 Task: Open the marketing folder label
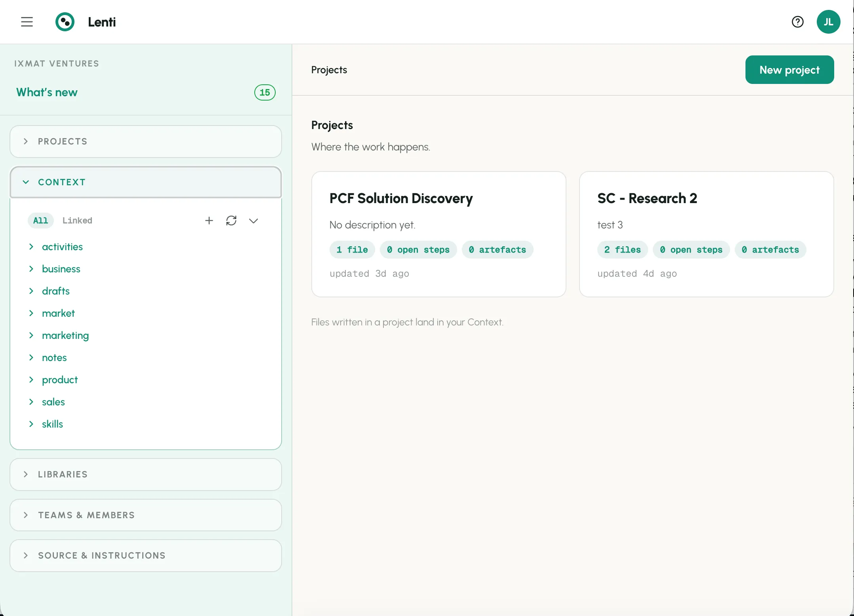(x=65, y=336)
